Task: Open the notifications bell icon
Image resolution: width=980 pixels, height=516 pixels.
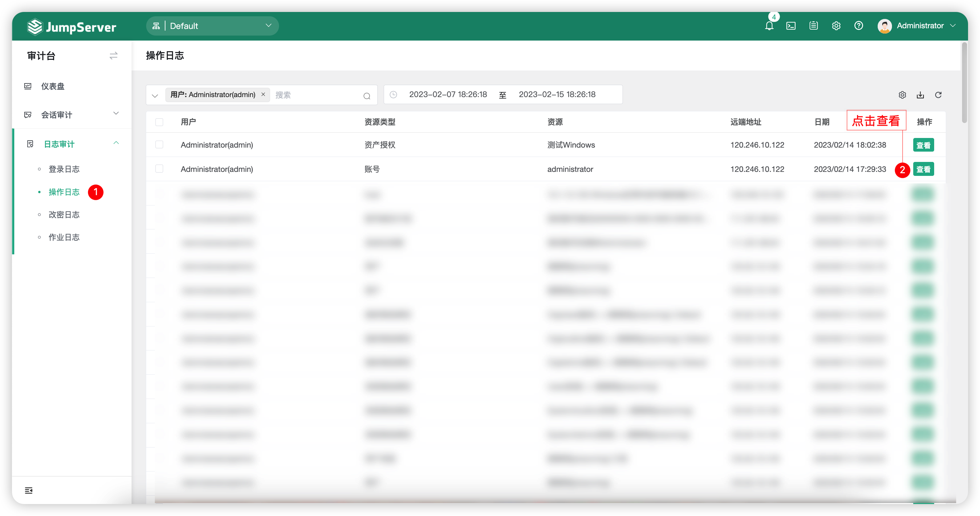Action: [x=769, y=26]
